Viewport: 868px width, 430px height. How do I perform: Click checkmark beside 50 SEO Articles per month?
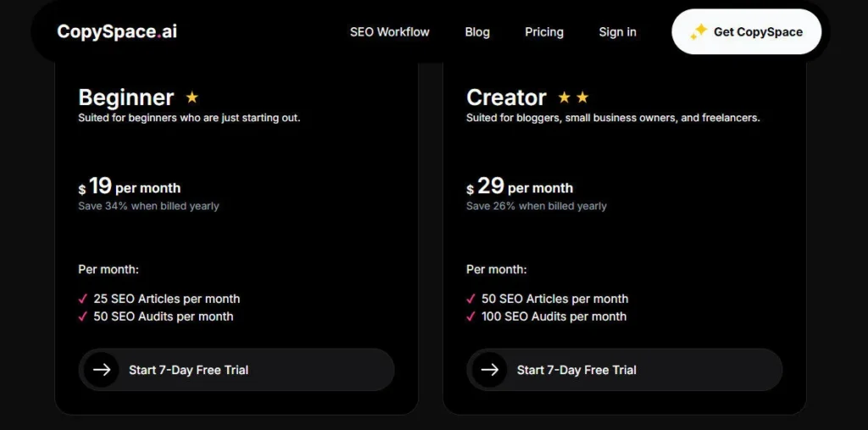471,299
